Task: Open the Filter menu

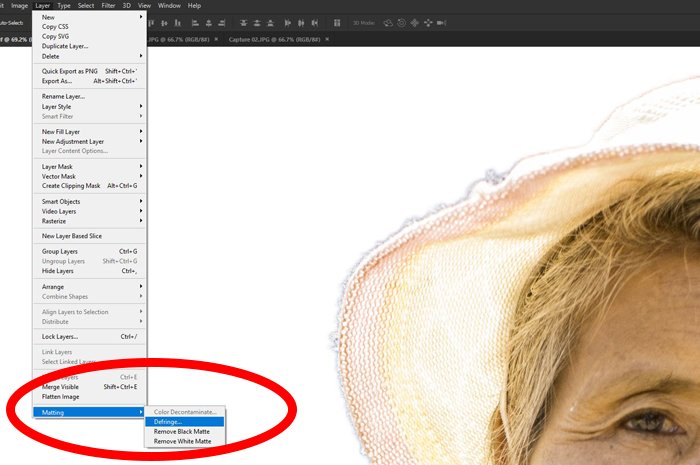Action: click(x=108, y=5)
